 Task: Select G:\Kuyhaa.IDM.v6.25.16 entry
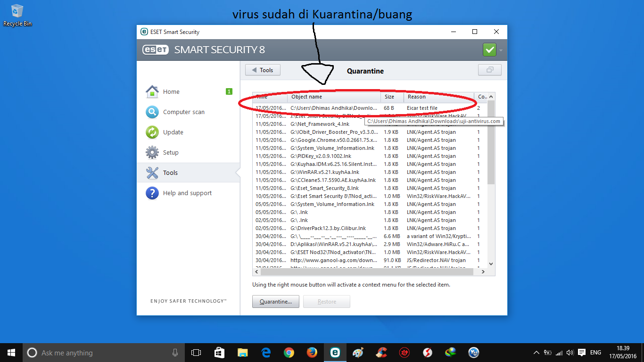pyautogui.click(x=370, y=164)
